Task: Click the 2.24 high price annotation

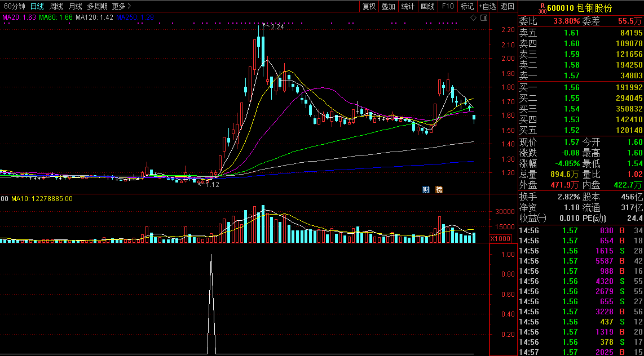Action: (277, 27)
